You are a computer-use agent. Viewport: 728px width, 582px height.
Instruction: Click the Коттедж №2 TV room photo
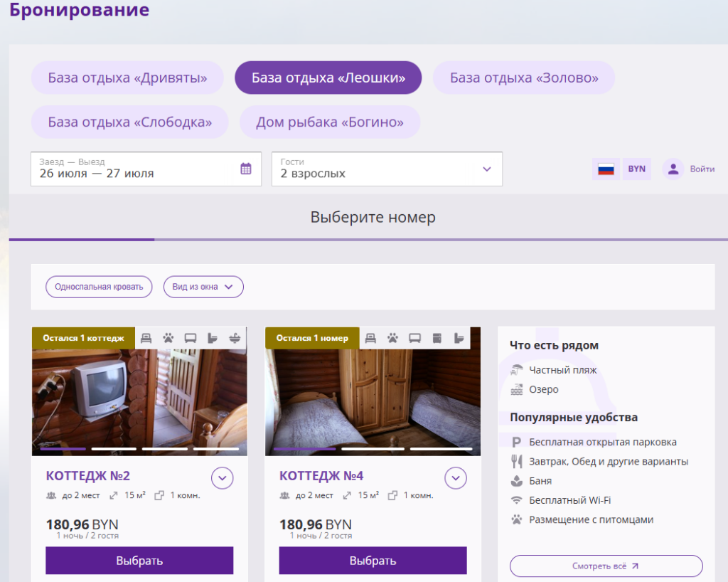(x=139, y=402)
